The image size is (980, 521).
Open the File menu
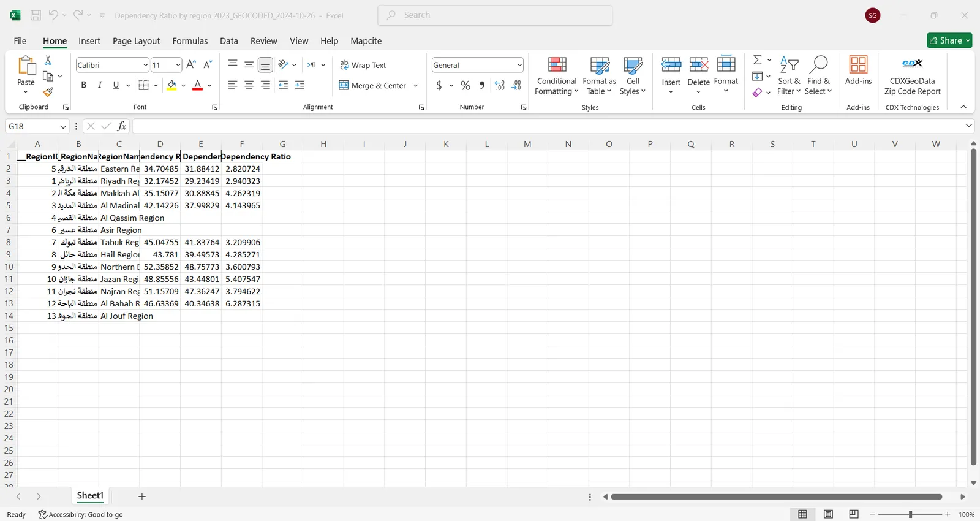pos(20,40)
